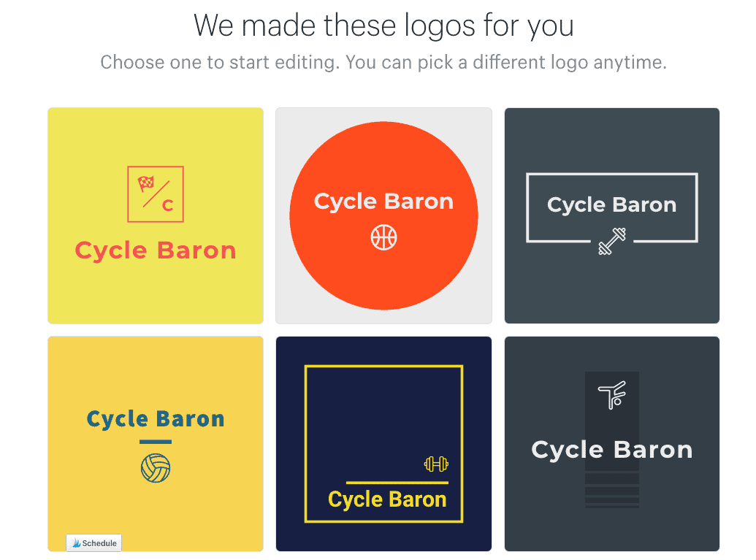The image size is (756, 560).
Task: Select Cycle Baron text inside the white rectangle frame
Action: pos(612,205)
